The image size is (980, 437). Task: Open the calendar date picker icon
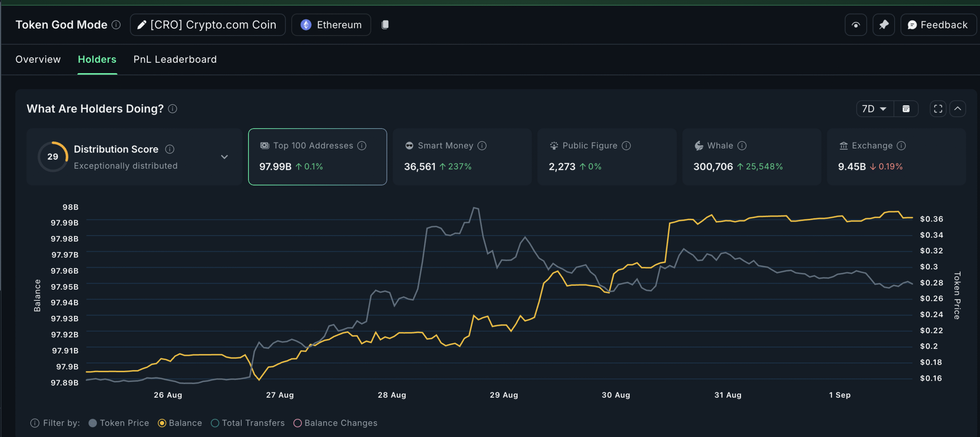[906, 109]
